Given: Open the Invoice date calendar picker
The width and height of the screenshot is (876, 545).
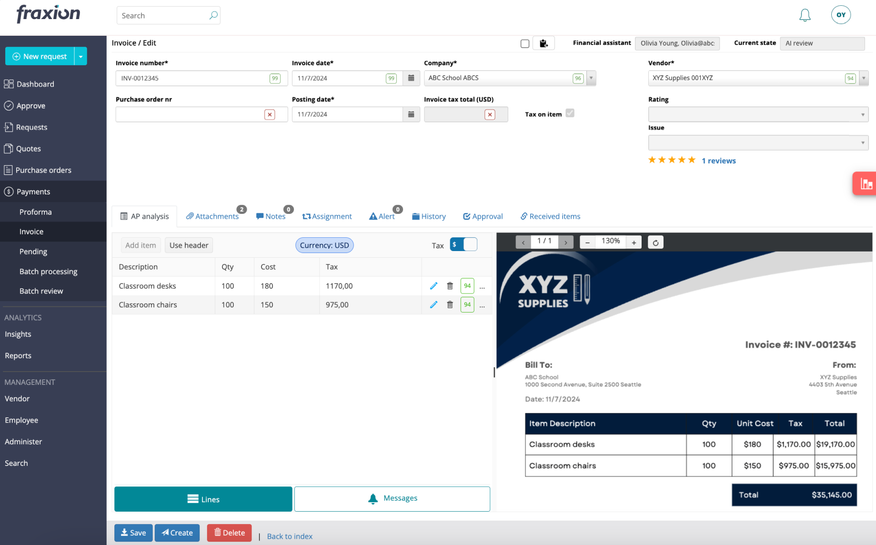Looking at the screenshot, I should 411,78.
